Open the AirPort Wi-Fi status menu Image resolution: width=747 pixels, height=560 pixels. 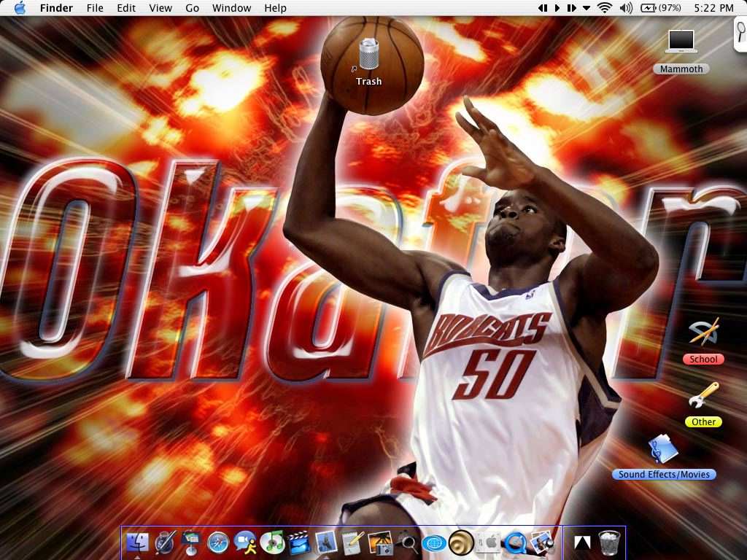[x=605, y=7]
